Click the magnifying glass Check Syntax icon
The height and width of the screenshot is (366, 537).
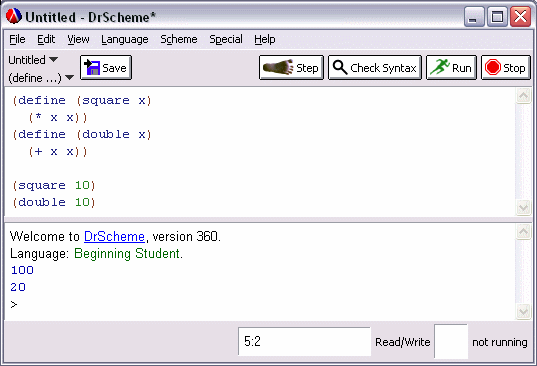(x=340, y=67)
